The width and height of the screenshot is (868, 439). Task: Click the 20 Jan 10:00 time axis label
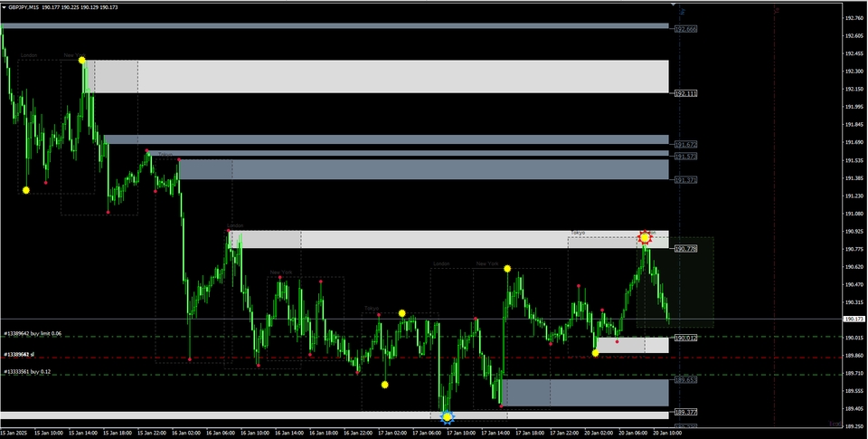[668, 433]
